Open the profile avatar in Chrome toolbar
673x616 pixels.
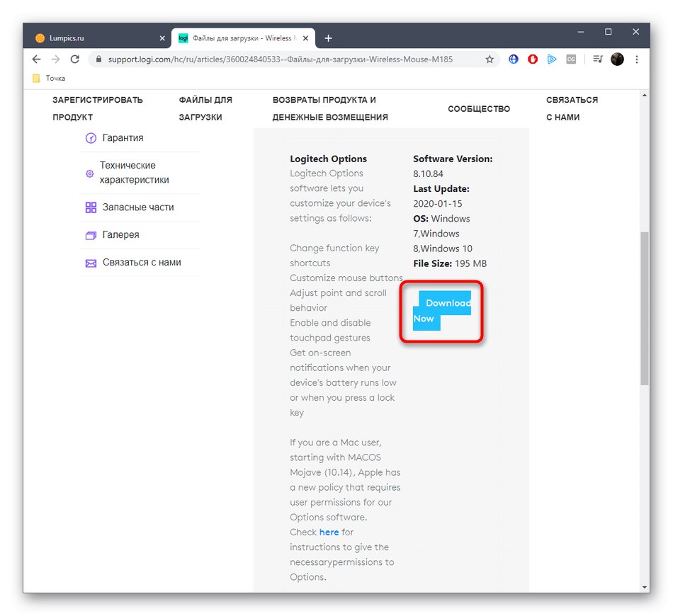[x=617, y=59]
